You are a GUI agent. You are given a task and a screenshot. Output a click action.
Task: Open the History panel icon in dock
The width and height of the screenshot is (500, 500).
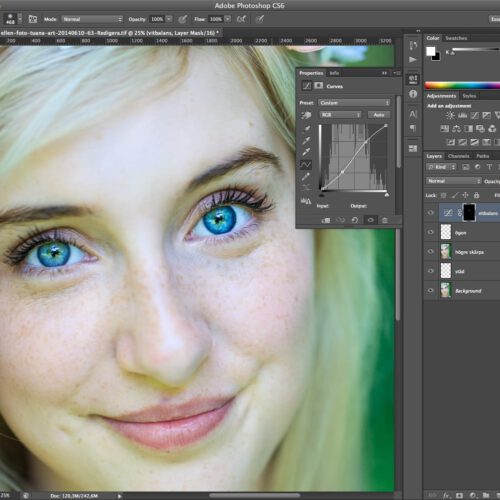point(413,45)
